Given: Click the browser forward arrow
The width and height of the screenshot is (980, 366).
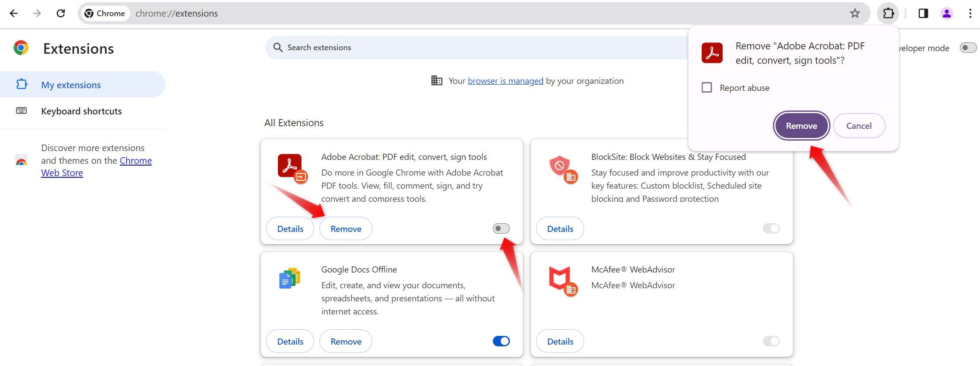Looking at the screenshot, I should tap(37, 13).
